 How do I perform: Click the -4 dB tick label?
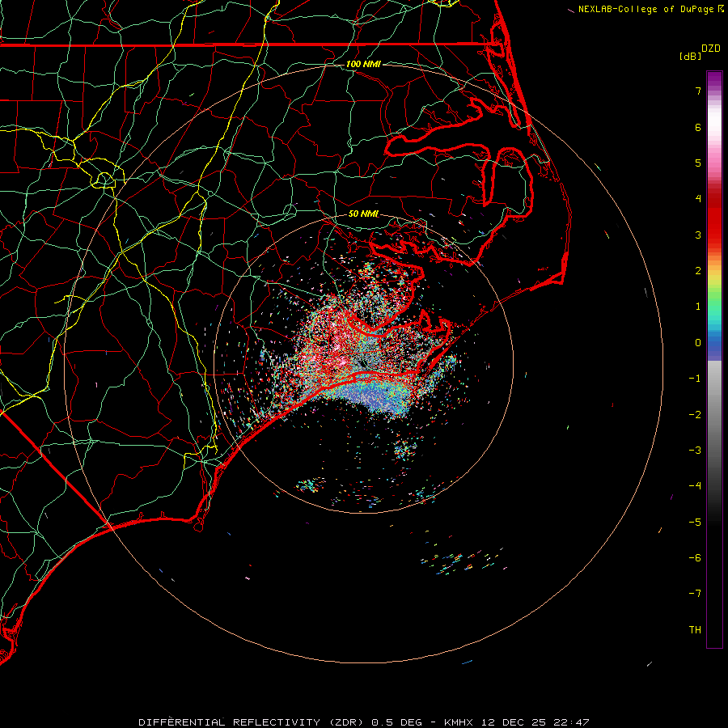pos(695,486)
